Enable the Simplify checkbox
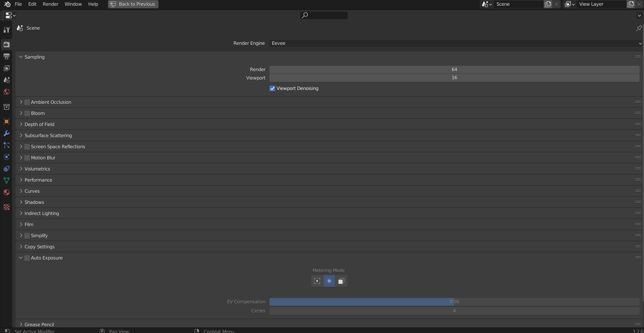Image resolution: width=644 pixels, height=333 pixels. tap(27, 236)
